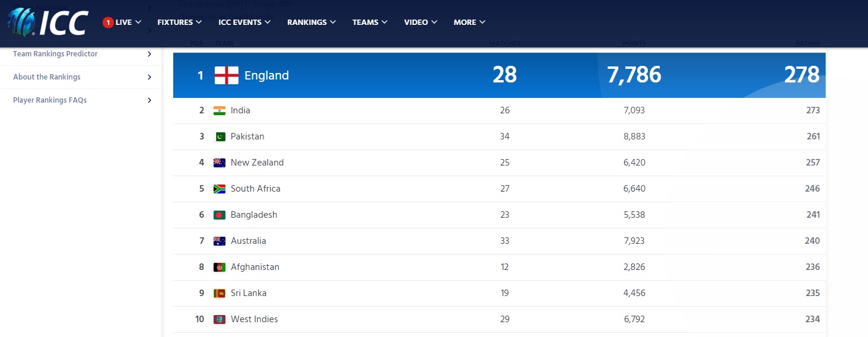This screenshot has width=868, height=337.
Task: Click the Afghanistan flag icon
Action: point(220,267)
